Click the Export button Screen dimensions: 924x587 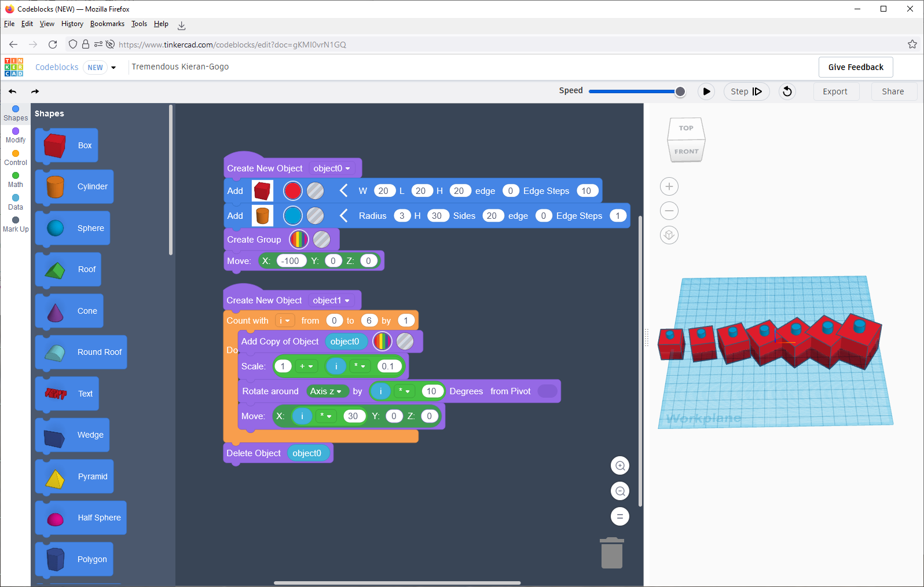click(834, 91)
